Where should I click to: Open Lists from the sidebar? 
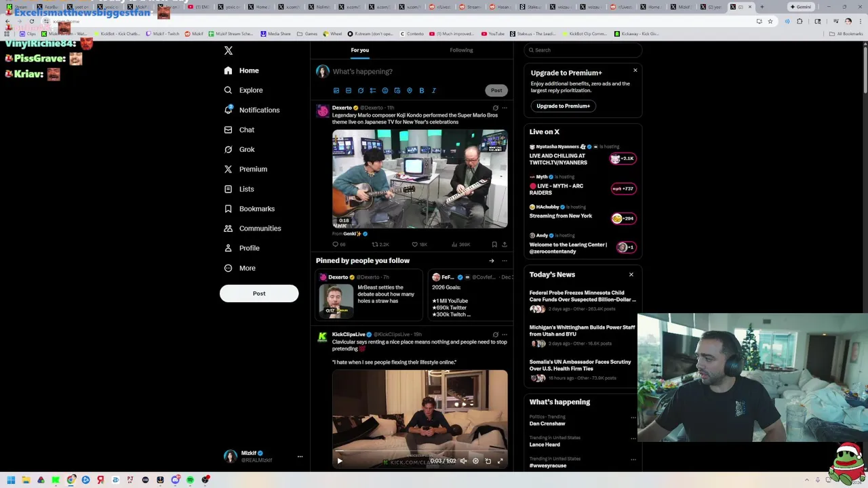239,189
